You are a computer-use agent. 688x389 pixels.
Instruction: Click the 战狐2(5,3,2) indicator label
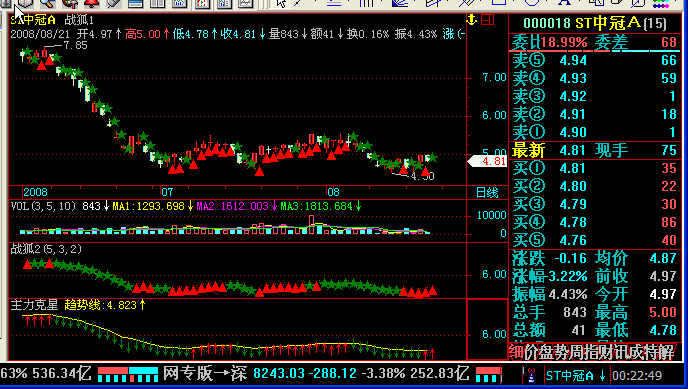coord(46,249)
